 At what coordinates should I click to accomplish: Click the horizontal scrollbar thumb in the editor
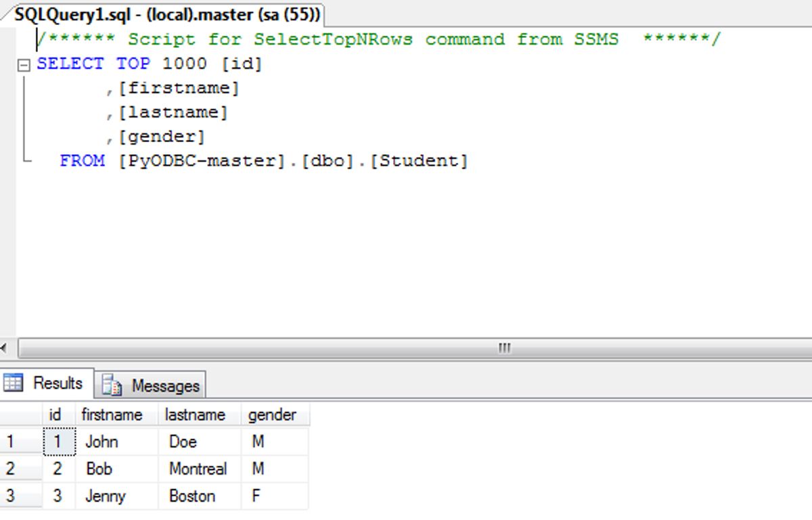504,348
